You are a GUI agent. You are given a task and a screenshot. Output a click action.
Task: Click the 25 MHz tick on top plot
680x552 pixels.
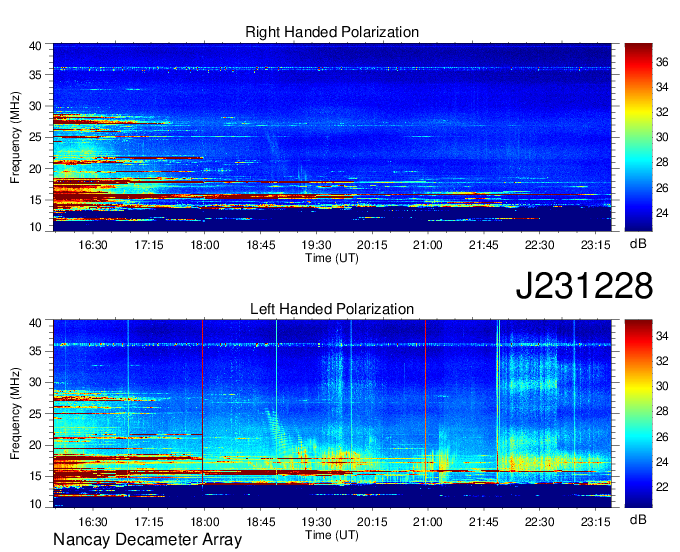35,137
